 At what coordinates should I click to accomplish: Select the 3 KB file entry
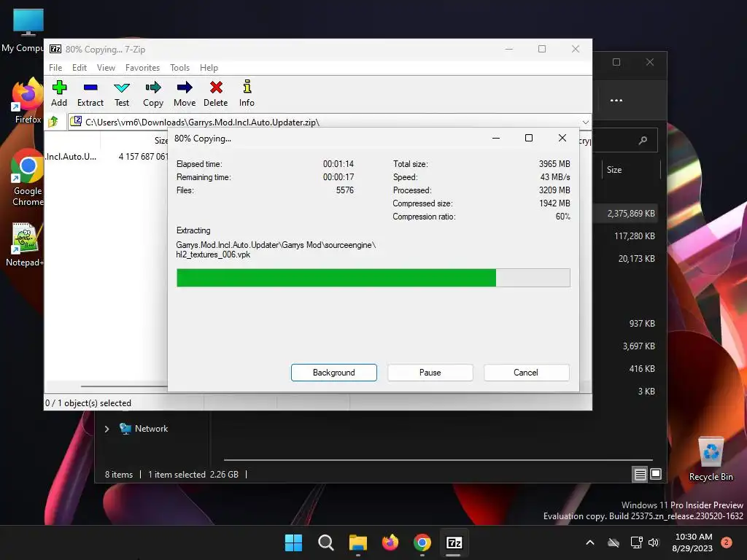click(646, 392)
